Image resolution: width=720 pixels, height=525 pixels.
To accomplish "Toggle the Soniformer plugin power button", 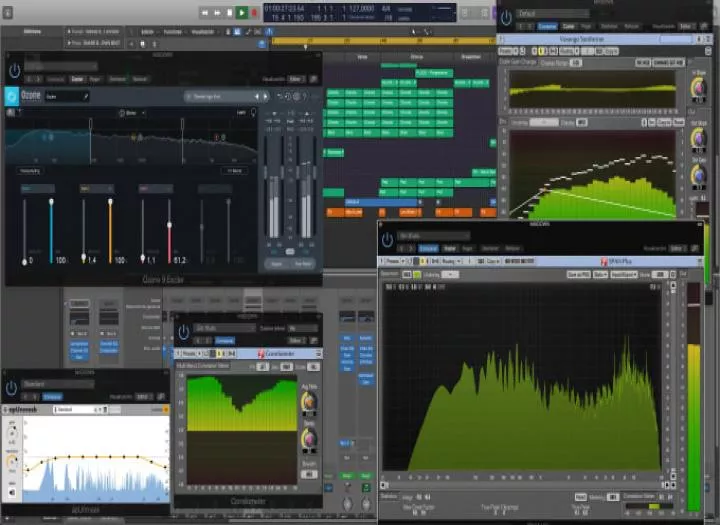I will tap(506, 18).
